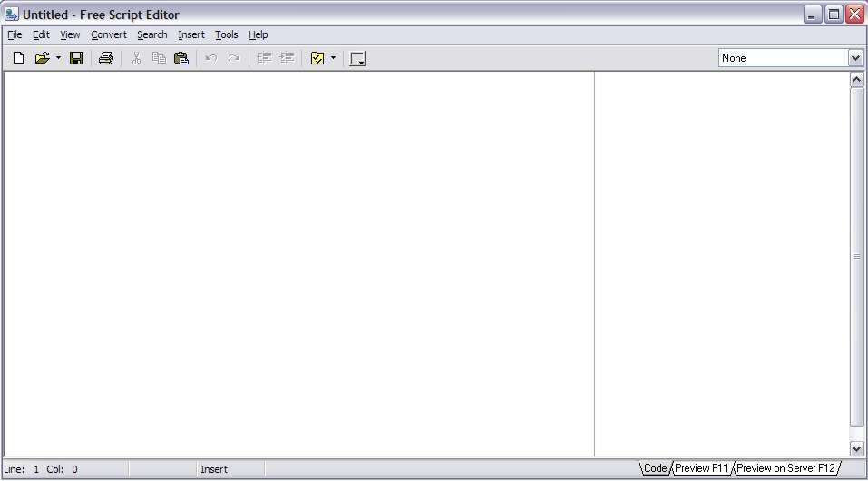Click the vertical scrollbar thumb
868x481 pixels.
pos(856,257)
